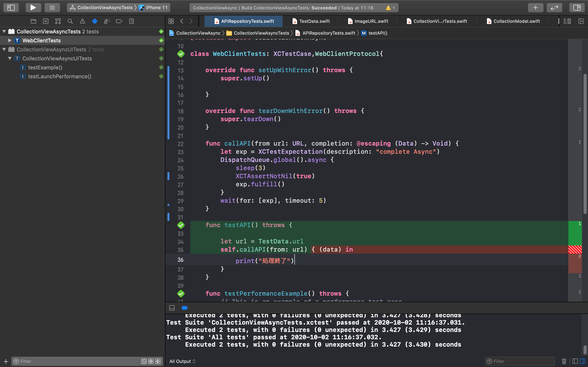Select testLaunchPerformance() in test list
This screenshot has height=367, width=588.
pyautogui.click(x=60, y=76)
